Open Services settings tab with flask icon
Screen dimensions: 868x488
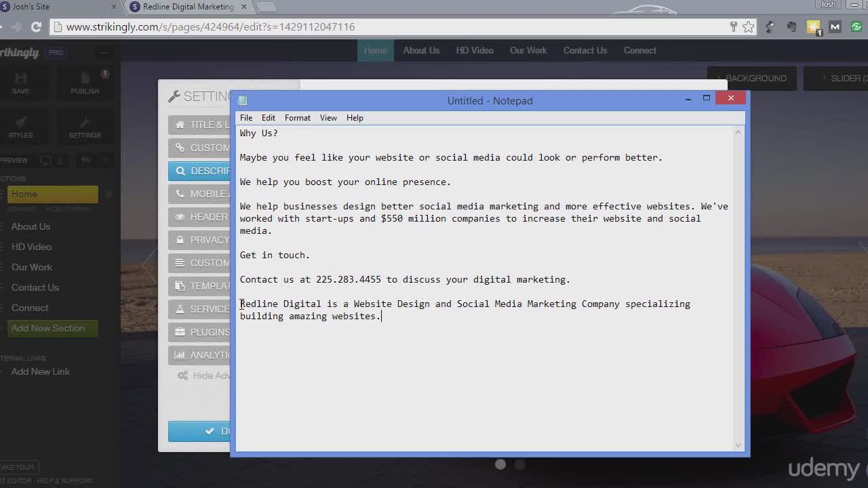click(x=199, y=310)
